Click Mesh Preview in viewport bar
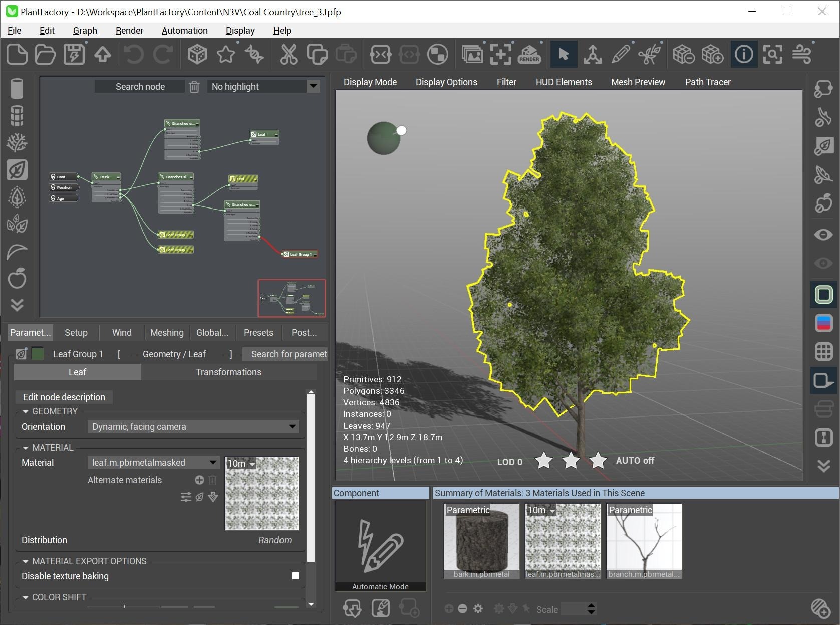 (x=638, y=82)
